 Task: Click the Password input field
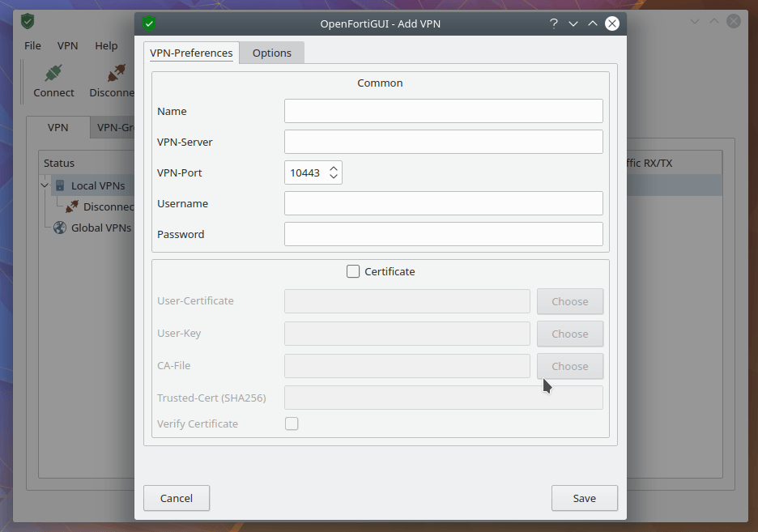443,234
